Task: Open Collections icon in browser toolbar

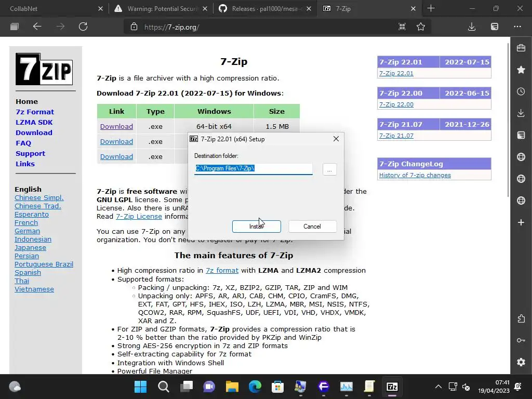Action: (495, 27)
